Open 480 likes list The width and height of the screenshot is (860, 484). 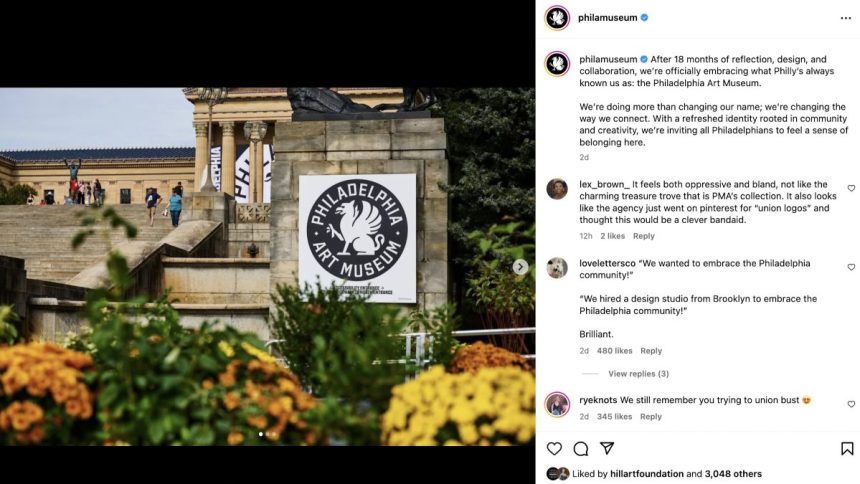[x=614, y=351]
